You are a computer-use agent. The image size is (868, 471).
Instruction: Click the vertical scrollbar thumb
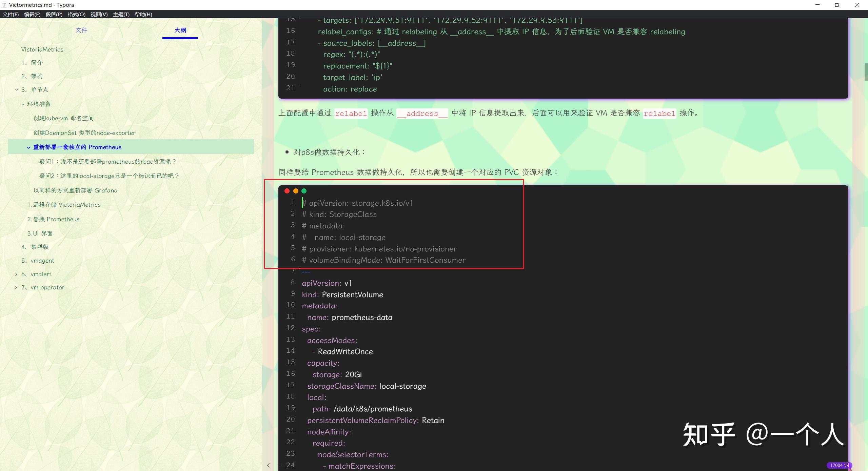[866, 72]
